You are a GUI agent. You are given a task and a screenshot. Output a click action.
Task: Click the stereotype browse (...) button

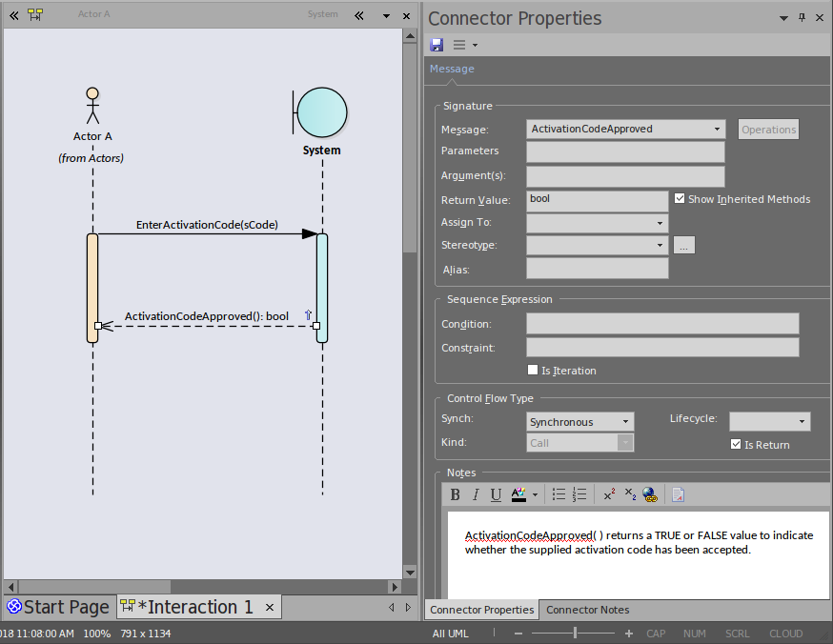click(x=684, y=246)
